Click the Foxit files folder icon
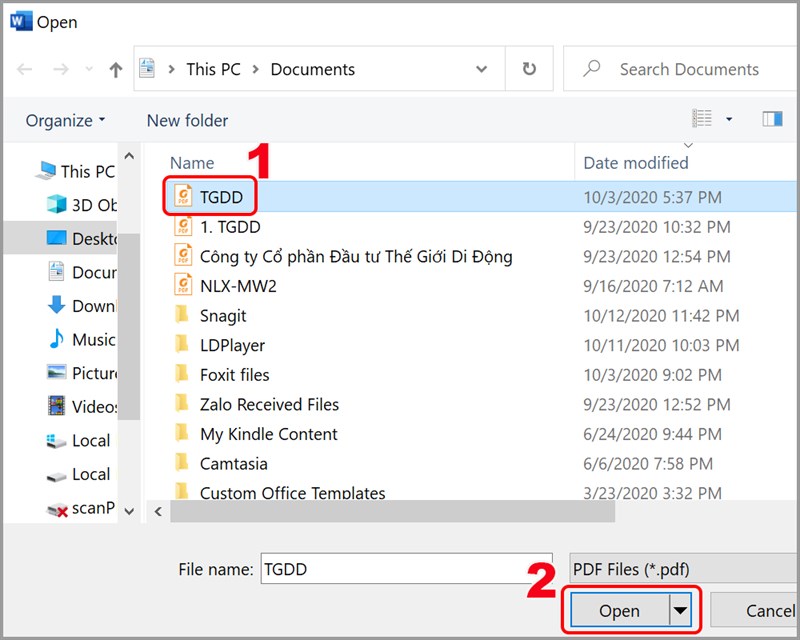Screen dimensions: 800x640 182,373
